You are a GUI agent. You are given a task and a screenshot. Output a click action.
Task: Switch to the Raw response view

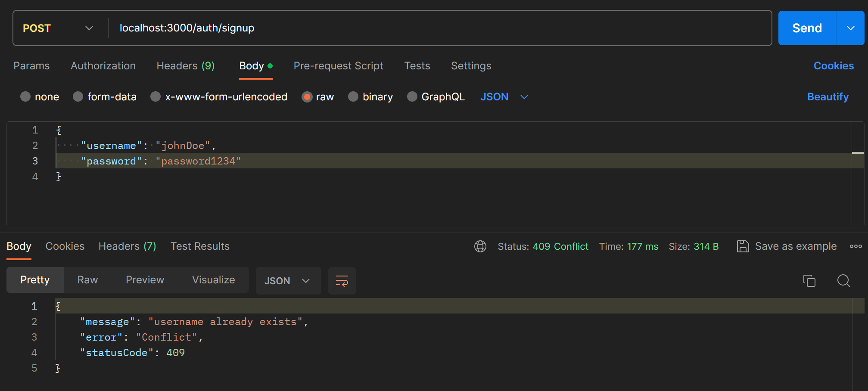click(88, 280)
